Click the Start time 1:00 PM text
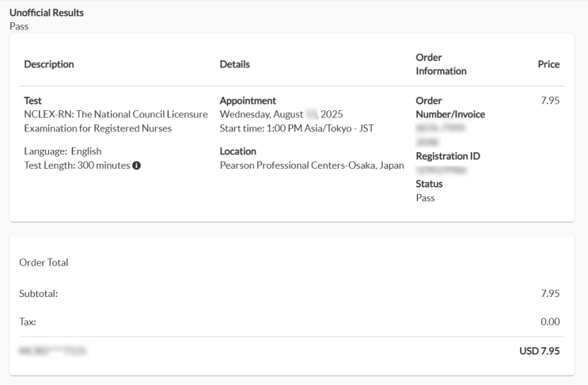 296,128
